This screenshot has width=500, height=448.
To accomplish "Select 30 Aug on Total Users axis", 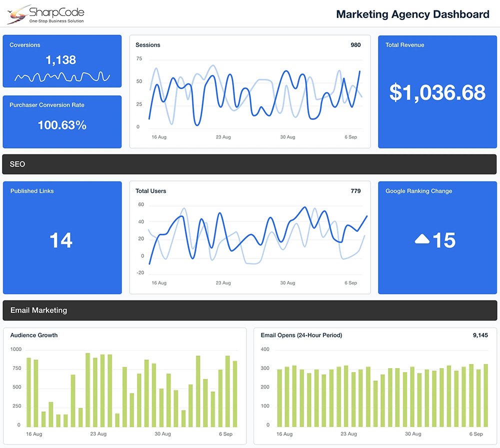I will pos(287,283).
